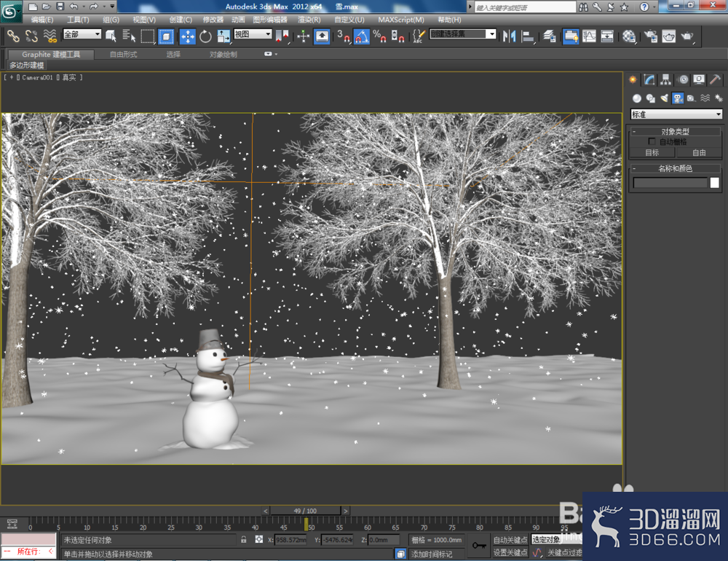Open the 选定对象 key filter dropdown
Screen dimensions: 728x561
click(557, 540)
